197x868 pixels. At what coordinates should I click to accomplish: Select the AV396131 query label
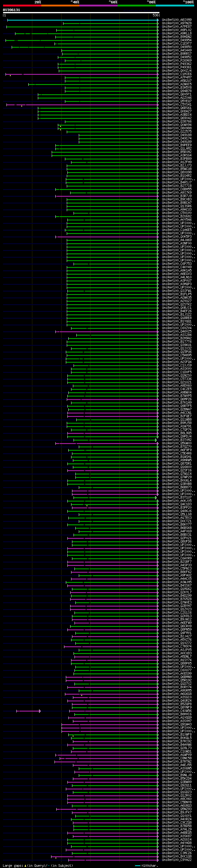coord(11,10)
